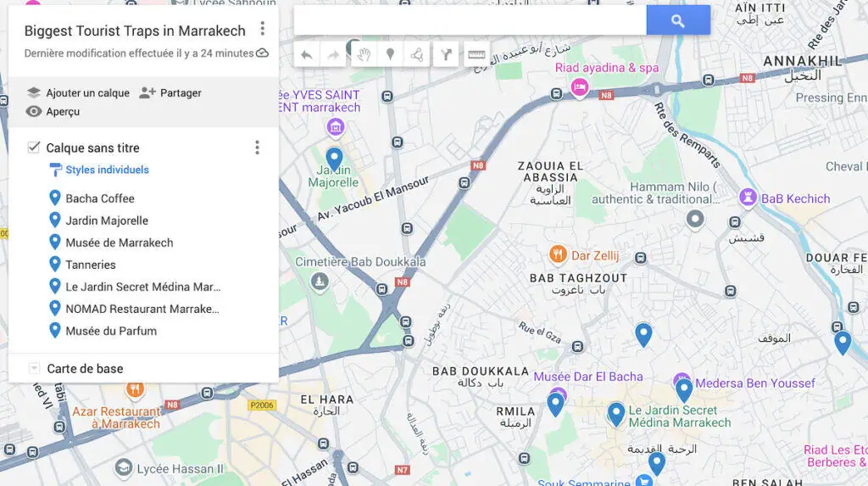Select Musée du Parfum list item
Image resolution: width=868 pixels, height=486 pixels.
pyautogui.click(x=111, y=331)
